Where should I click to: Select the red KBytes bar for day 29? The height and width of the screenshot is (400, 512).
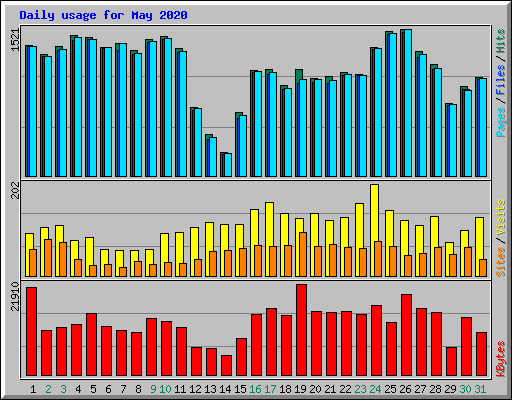click(452, 361)
